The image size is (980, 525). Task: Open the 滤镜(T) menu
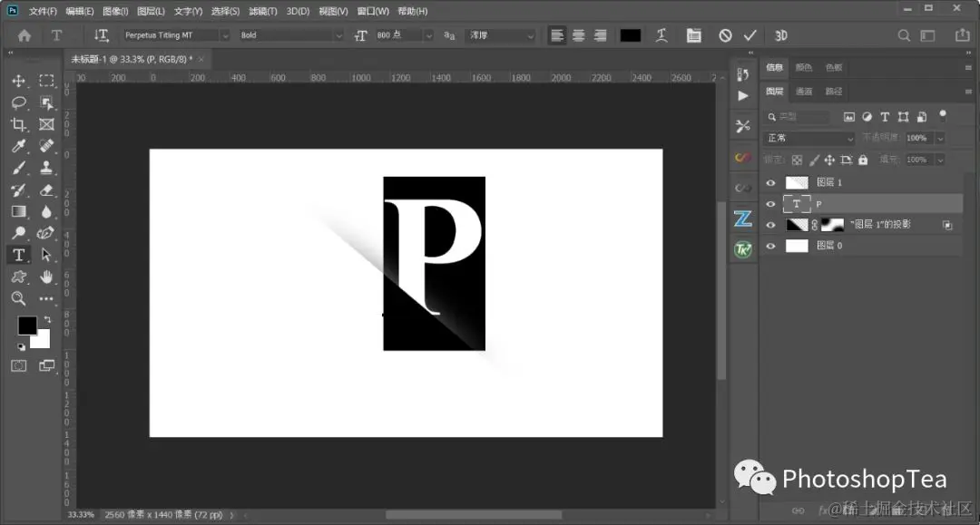(262, 11)
